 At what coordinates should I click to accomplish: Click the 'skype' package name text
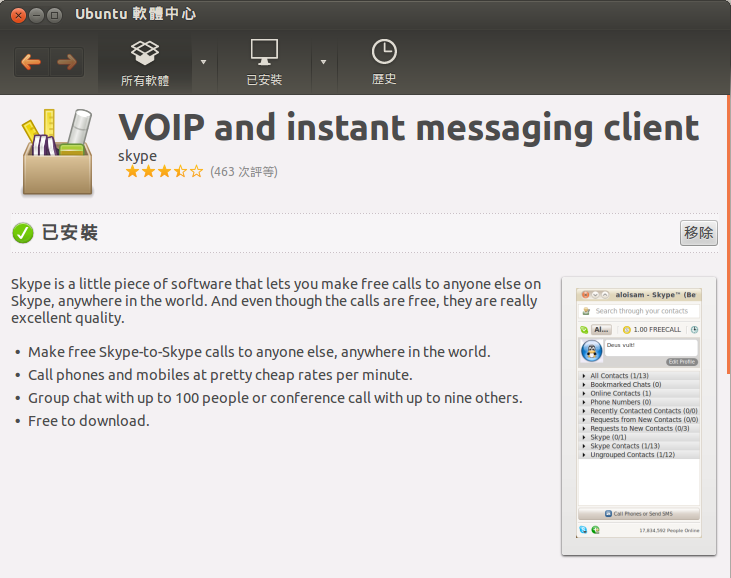(138, 156)
